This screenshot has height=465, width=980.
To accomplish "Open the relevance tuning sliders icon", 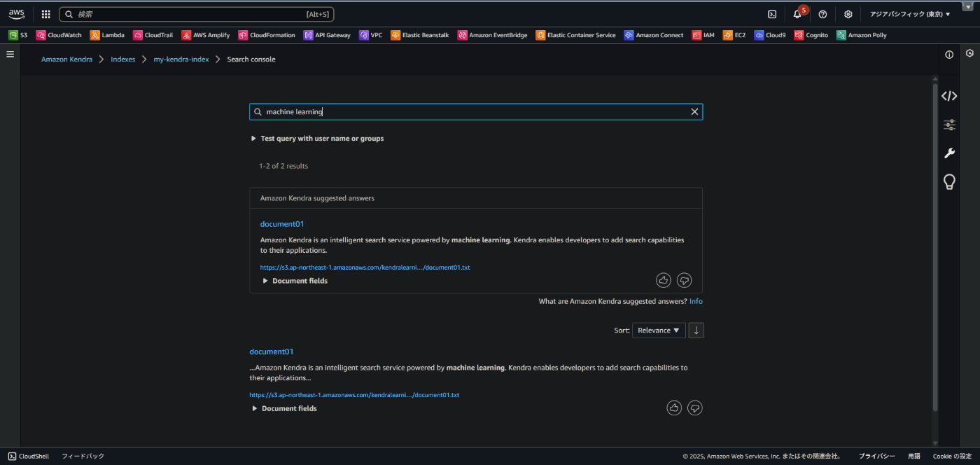I will tap(949, 125).
